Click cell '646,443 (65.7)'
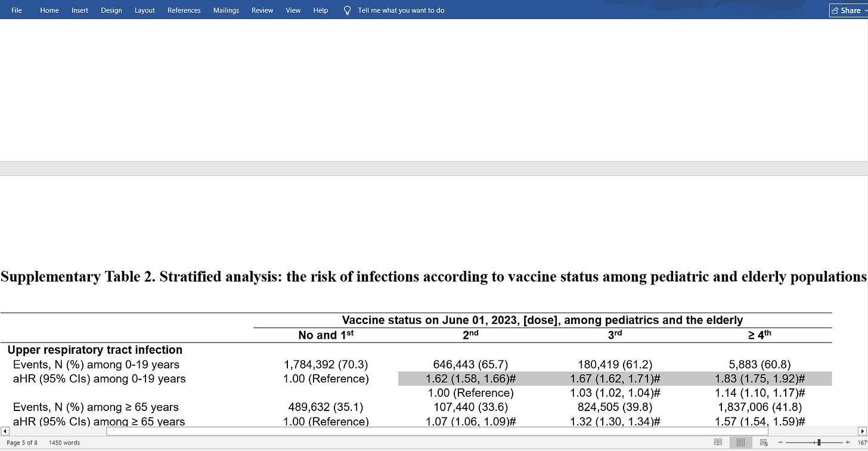Image resolution: width=868 pixels, height=451 pixels. pyautogui.click(x=470, y=364)
